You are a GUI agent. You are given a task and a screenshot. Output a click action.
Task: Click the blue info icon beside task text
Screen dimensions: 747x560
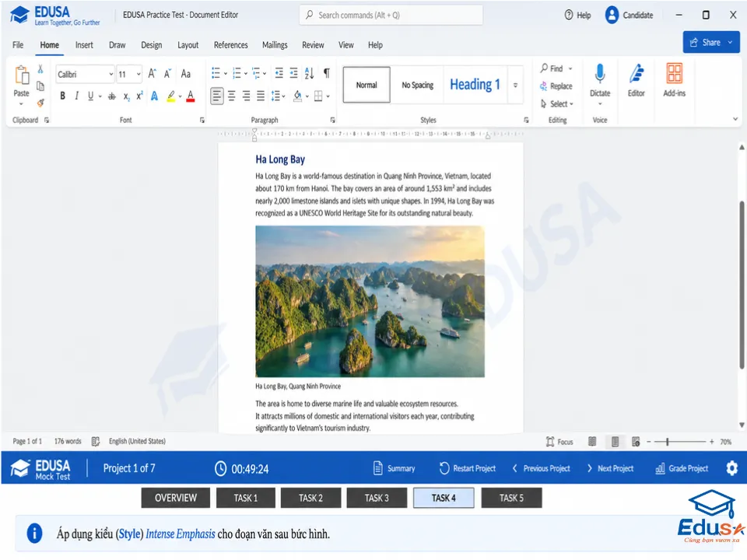coord(34,534)
